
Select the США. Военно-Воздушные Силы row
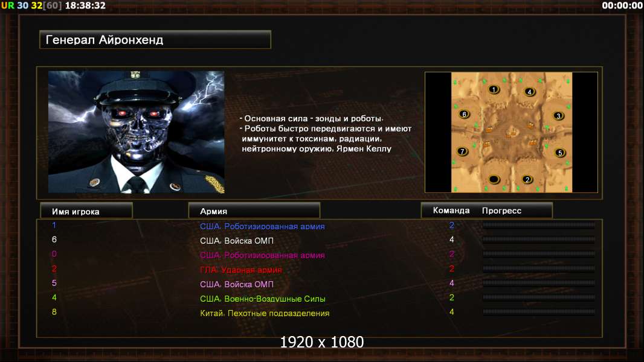(x=319, y=299)
